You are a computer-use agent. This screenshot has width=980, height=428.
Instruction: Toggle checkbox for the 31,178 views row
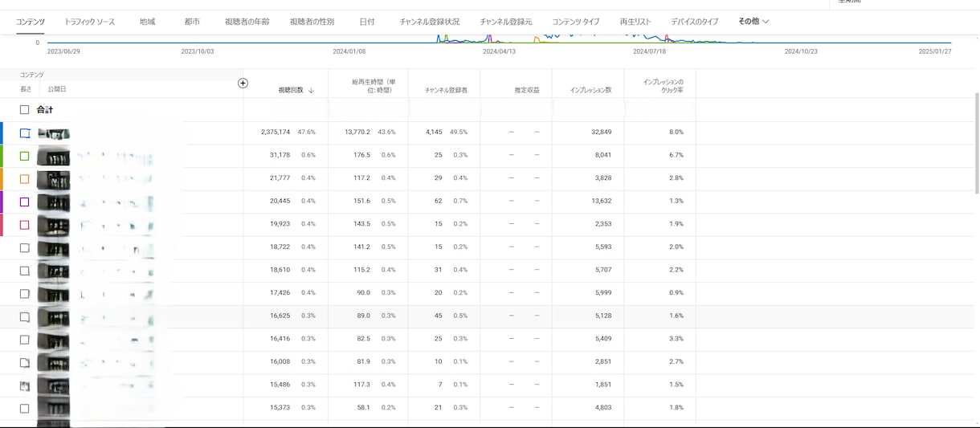[x=24, y=156]
